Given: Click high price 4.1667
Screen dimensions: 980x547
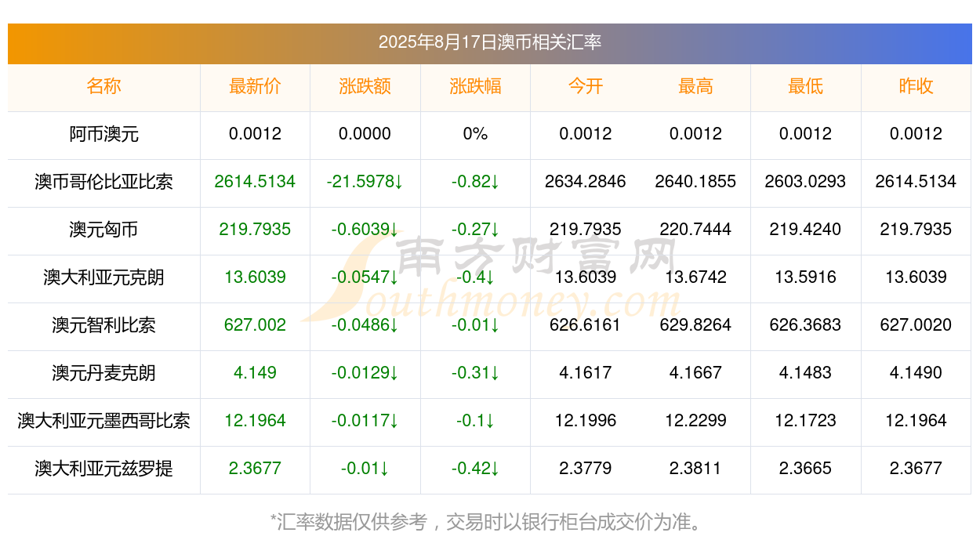Looking at the screenshot, I should click(695, 373).
